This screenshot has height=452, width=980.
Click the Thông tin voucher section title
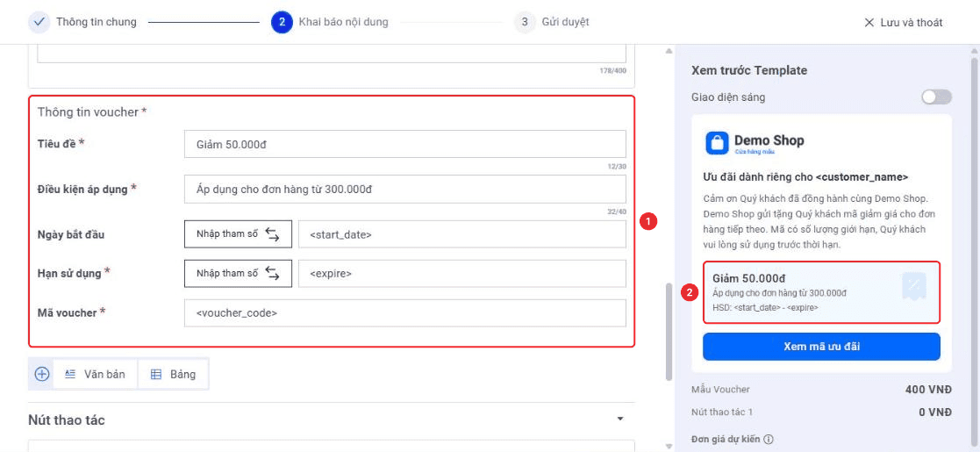pos(92,112)
